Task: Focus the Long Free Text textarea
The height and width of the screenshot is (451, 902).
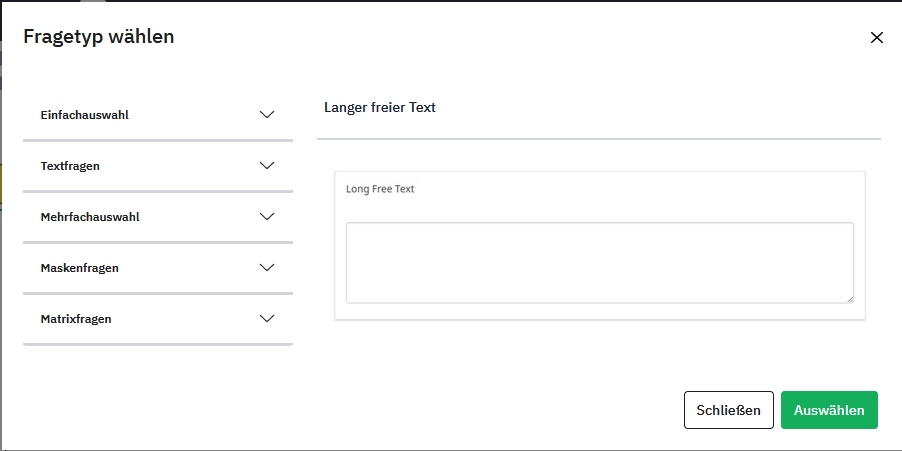Action: click(599, 262)
